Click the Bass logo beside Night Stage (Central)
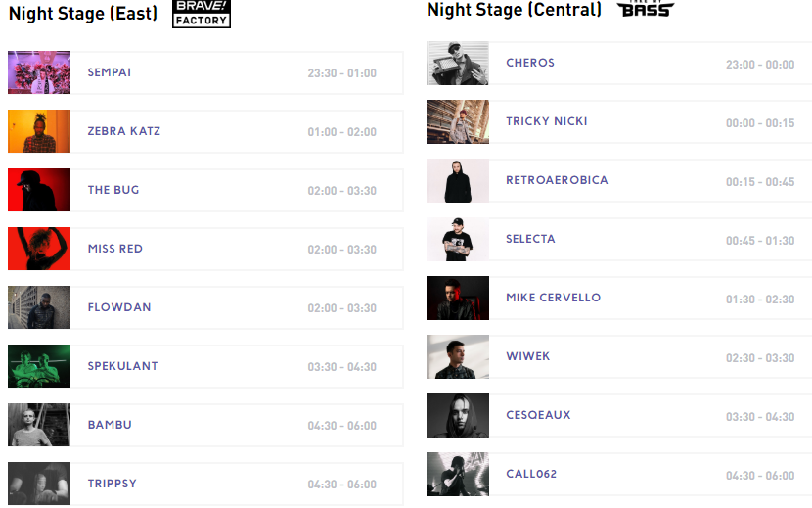The width and height of the screenshot is (812, 508). 645,10
